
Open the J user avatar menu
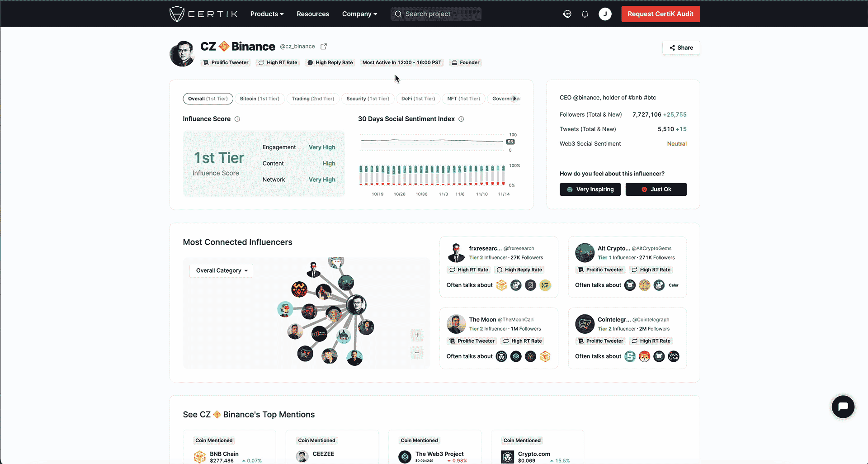605,14
